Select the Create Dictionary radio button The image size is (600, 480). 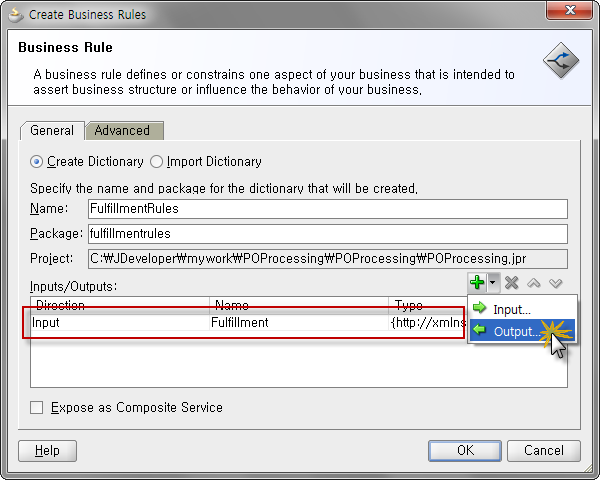pos(36,162)
